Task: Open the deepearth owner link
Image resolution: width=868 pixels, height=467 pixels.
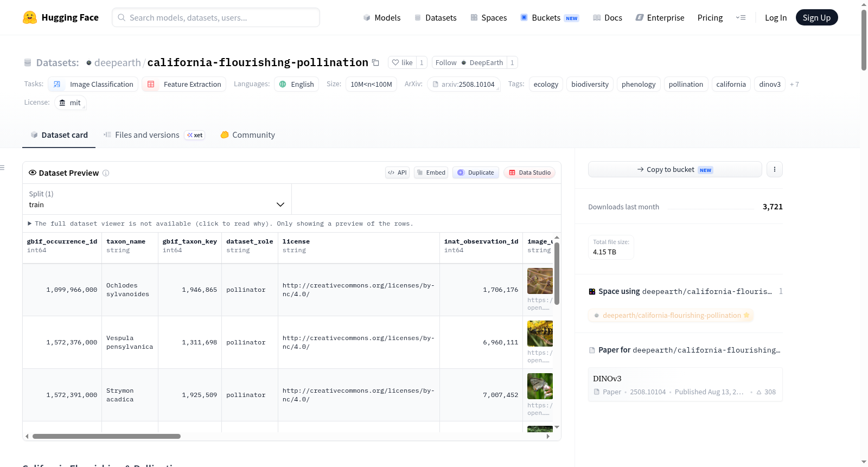Action: tap(118, 62)
